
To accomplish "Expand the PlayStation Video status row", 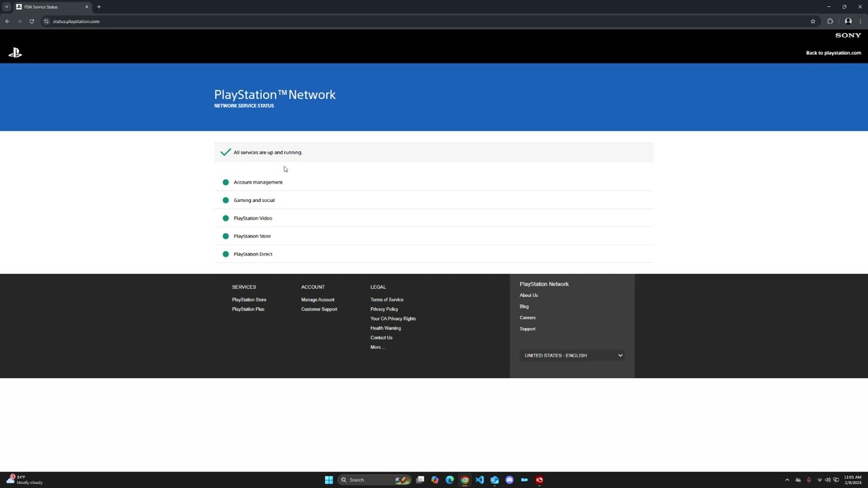I will pyautogui.click(x=434, y=218).
